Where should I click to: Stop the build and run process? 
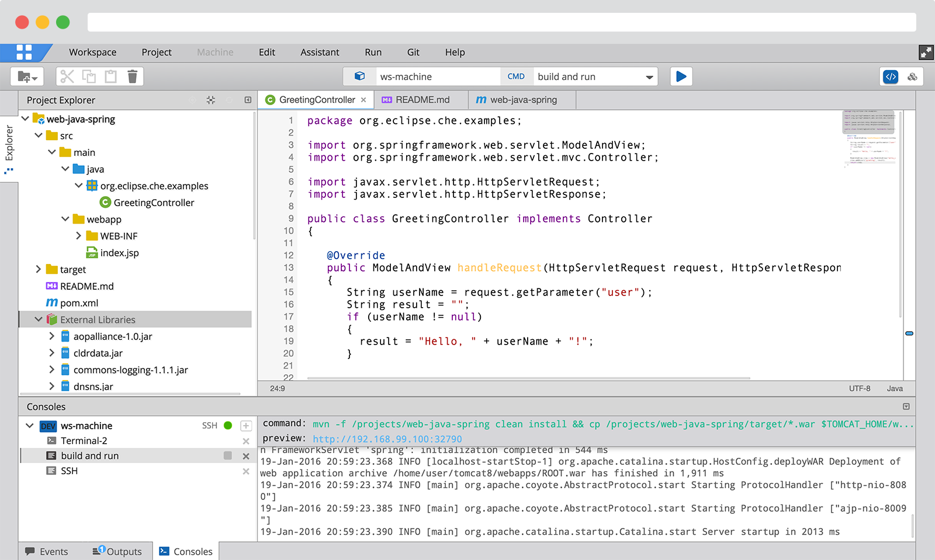pyautogui.click(x=228, y=455)
